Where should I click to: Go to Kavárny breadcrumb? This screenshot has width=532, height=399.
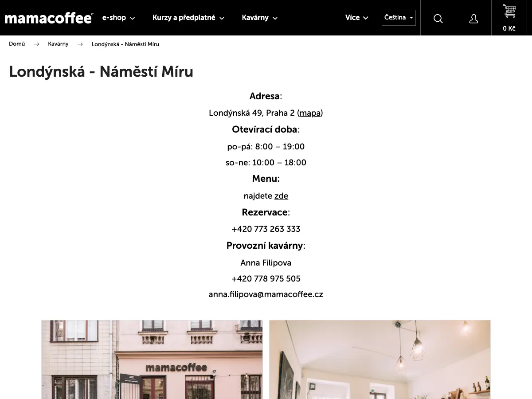pos(58,44)
